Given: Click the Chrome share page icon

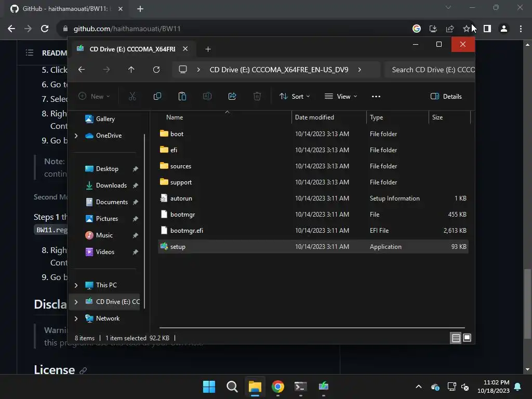Looking at the screenshot, I should point(450,29).
